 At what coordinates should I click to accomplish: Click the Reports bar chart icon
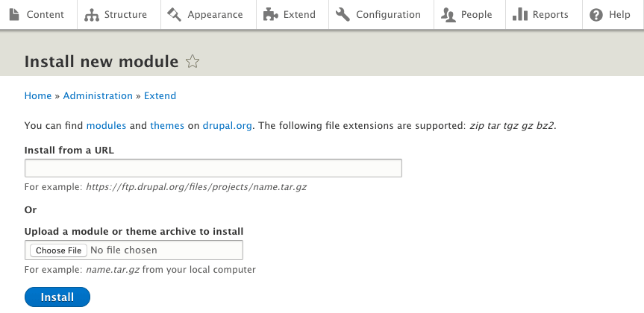[519, 14]
